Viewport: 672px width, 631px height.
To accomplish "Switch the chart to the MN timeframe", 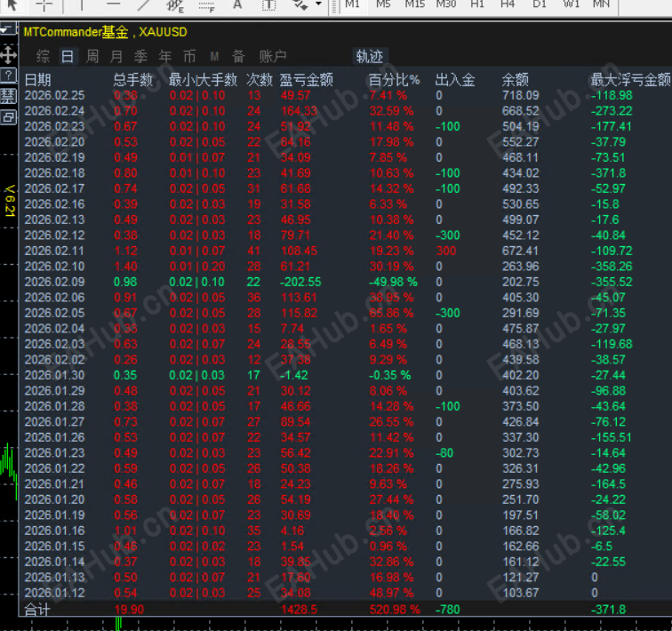I will [601, 4].
